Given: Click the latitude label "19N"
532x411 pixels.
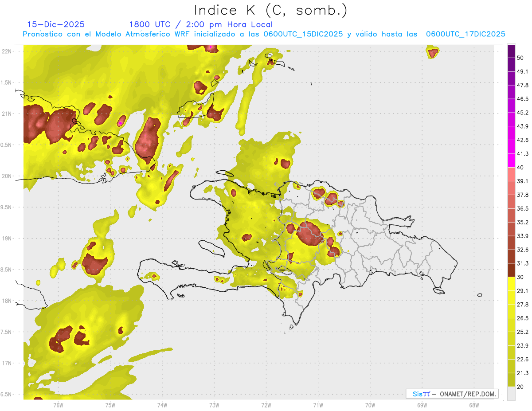Looking at the screenshot, I should tap(7, 238).
